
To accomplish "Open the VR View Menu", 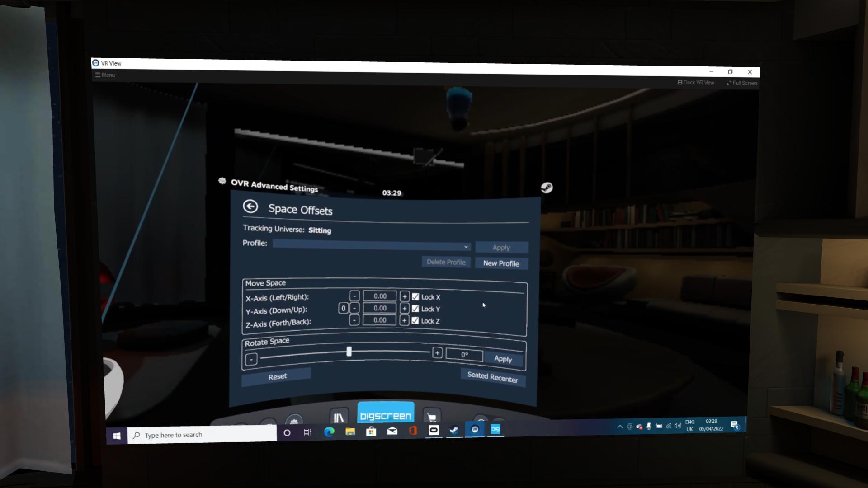I will (105, 75).
